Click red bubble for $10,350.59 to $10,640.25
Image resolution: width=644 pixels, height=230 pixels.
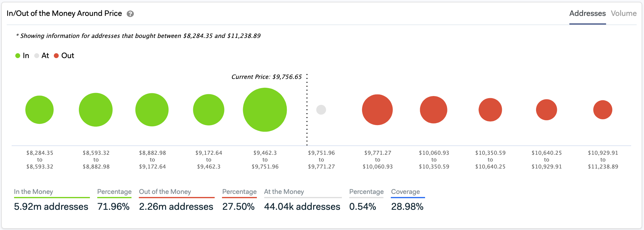pyautogui.click(x=490, y=110)
